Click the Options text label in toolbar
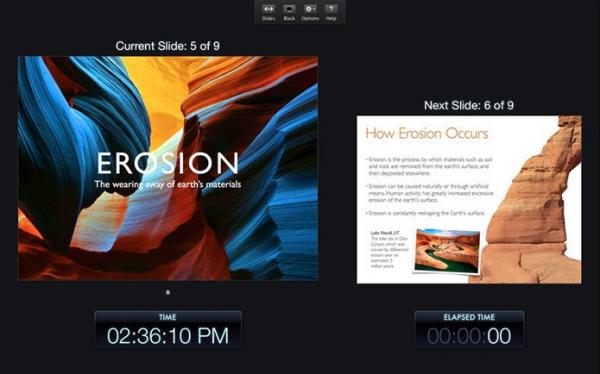The image size is (600, 374). (x=310, y=18)
